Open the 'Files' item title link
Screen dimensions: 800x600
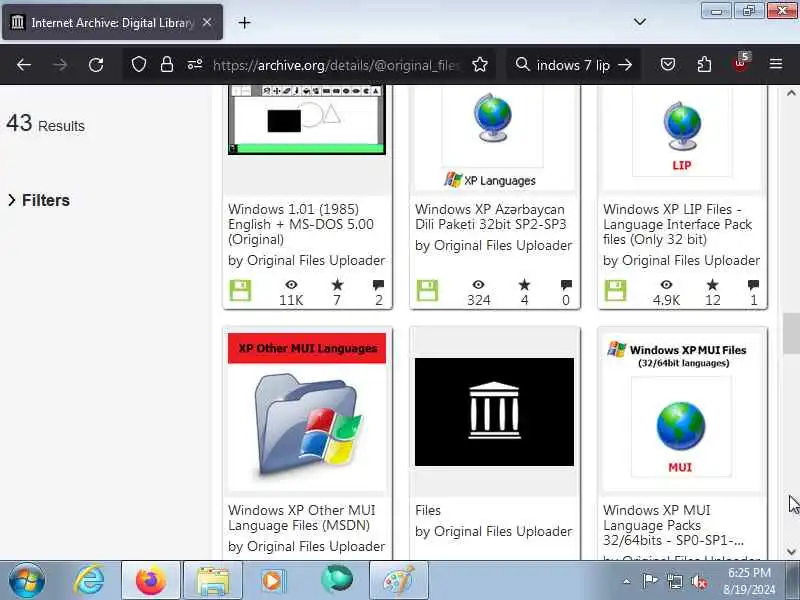click(x=428, y=510)
